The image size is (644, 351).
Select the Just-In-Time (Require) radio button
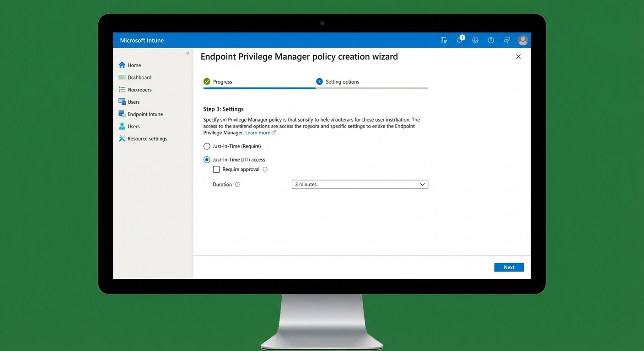tap(207, 146)
